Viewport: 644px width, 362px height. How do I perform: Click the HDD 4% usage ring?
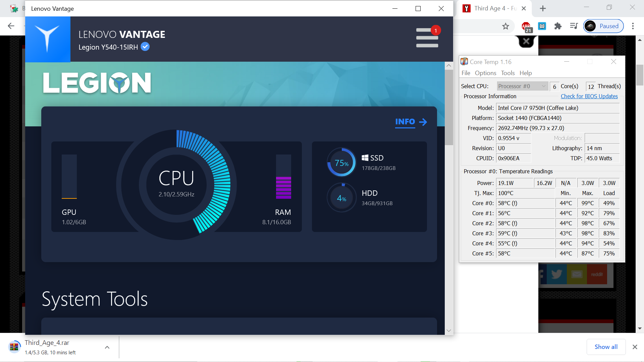click(341, 198)
